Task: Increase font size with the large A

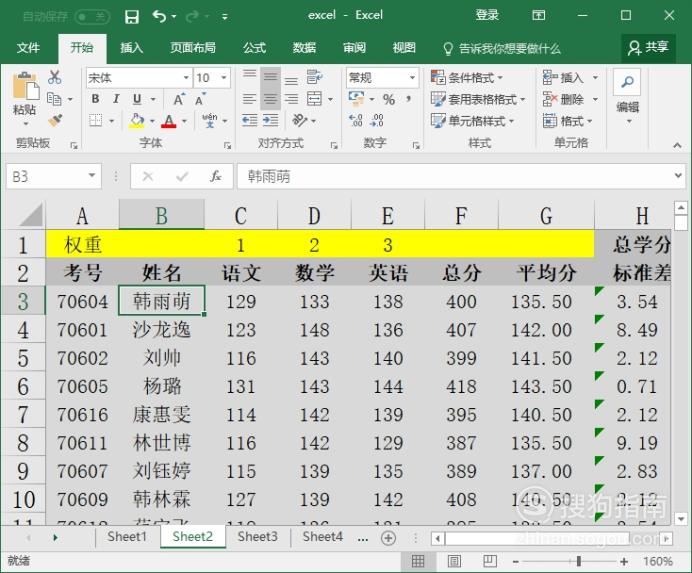Action: [x=178, y=99]
